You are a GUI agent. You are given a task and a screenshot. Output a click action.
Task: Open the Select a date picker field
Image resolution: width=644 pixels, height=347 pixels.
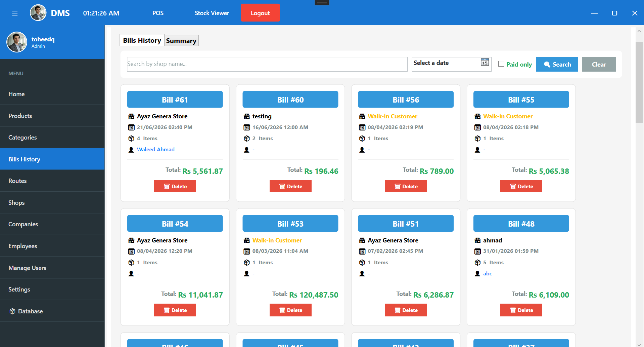click(452, 64)
